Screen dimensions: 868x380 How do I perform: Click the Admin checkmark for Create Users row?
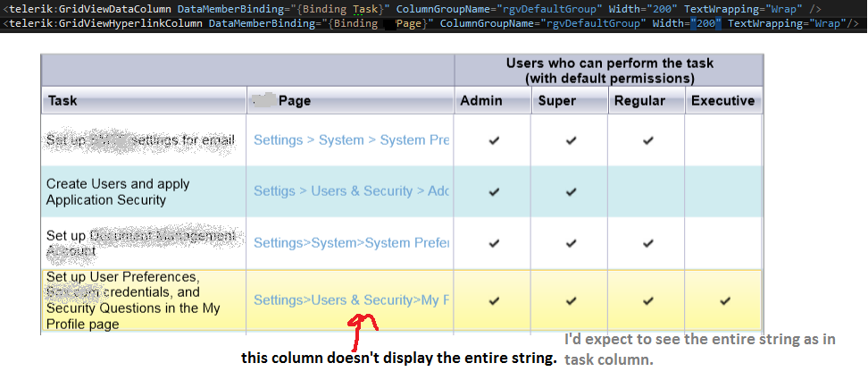coord(493,191)
